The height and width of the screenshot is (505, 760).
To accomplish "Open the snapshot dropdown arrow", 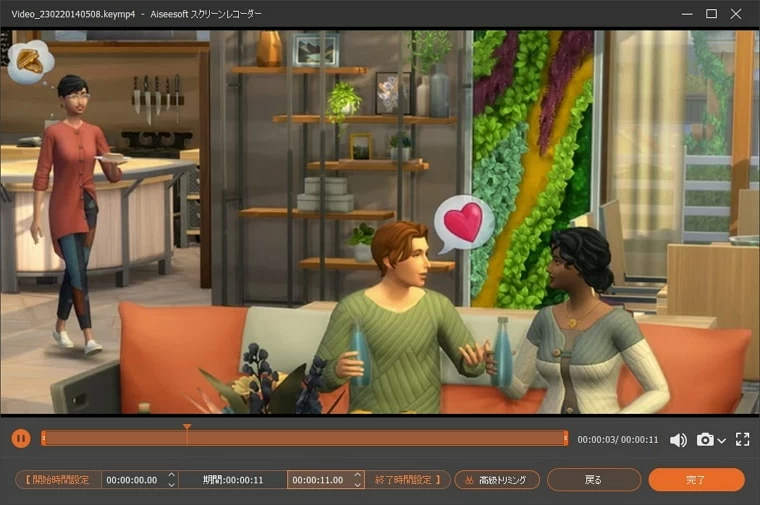I will tap(721, 441).
